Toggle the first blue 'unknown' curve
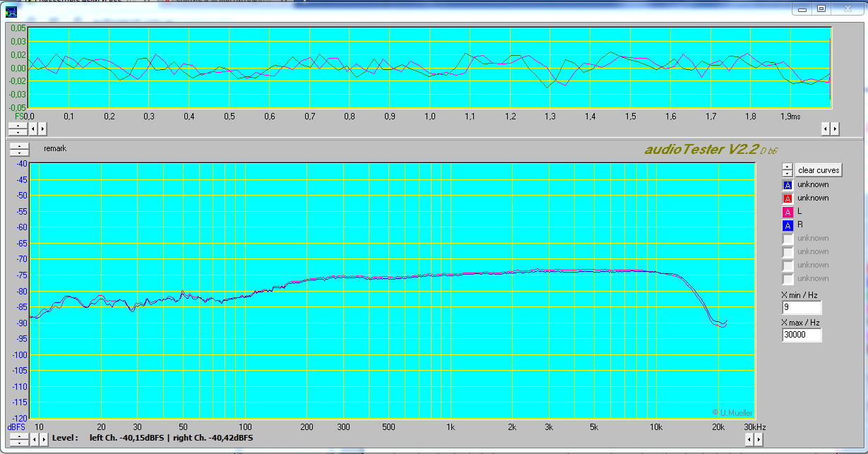868x454 pixels. (x=787, y=185)
